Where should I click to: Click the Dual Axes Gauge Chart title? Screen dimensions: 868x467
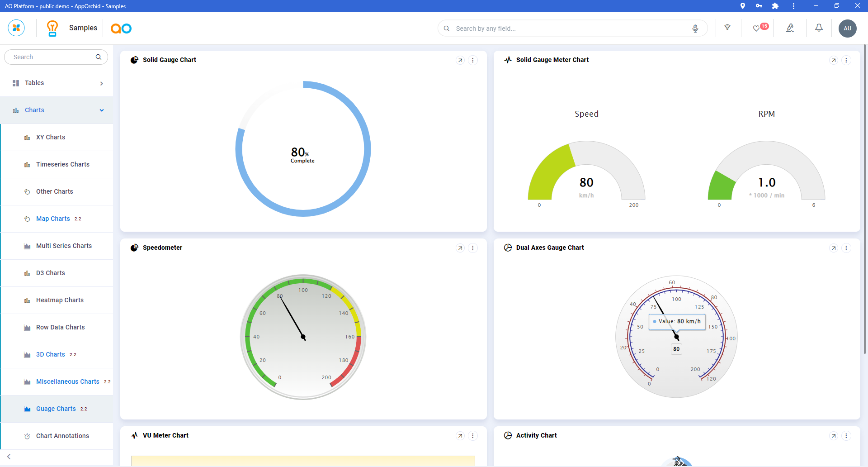550,248
